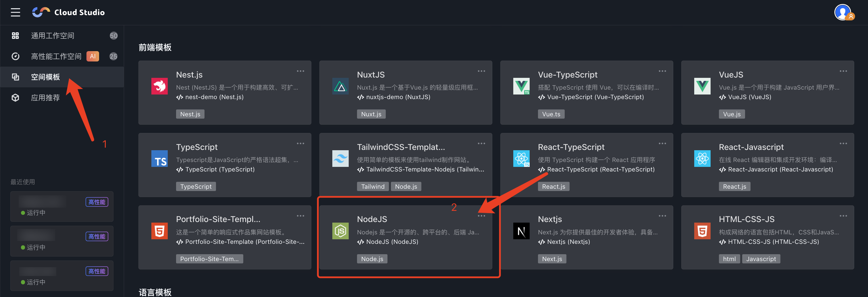Screen dimensions: 868x297
Task: Click the 语言模板 section heading
Action: [x=155, y=292]
